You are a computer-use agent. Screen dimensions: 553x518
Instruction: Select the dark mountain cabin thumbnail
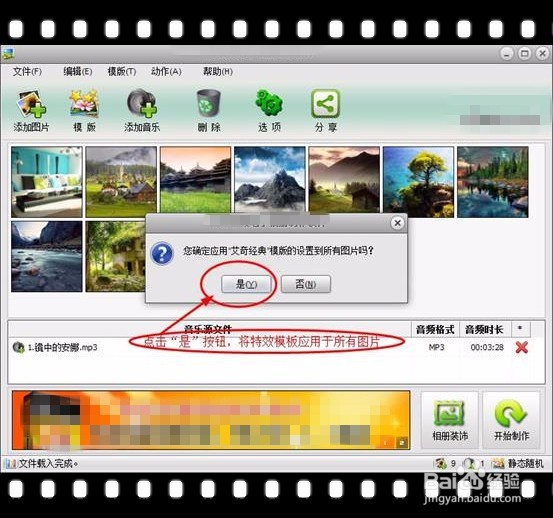tap(344, 180)
